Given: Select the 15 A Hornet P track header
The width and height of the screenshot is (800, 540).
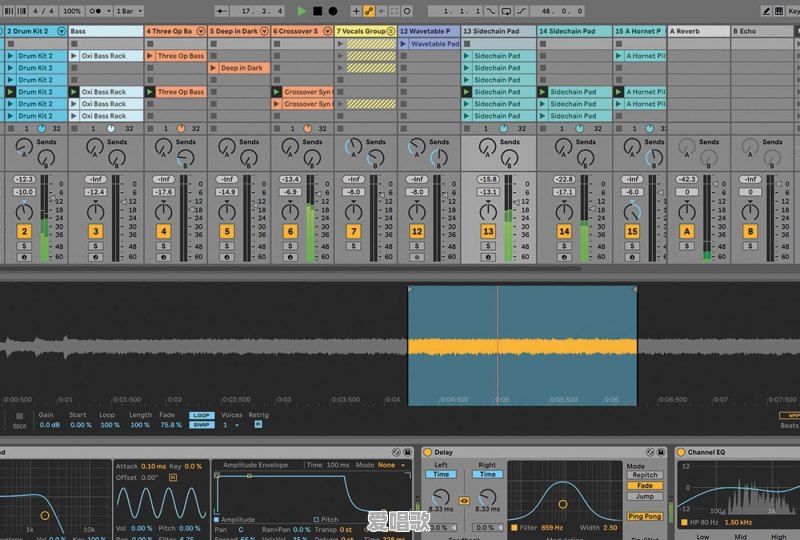Looking at the screenshot, I should tap(640, 31).
